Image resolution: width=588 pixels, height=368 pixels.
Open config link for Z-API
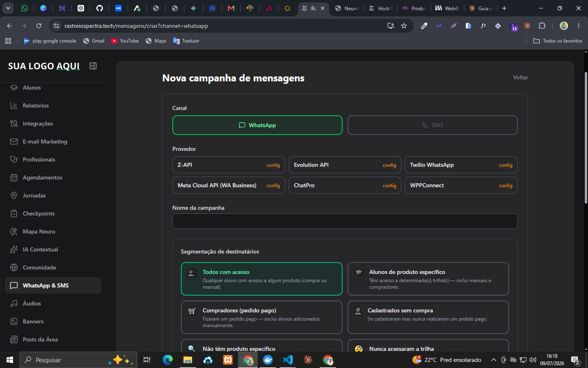[273, 165]
